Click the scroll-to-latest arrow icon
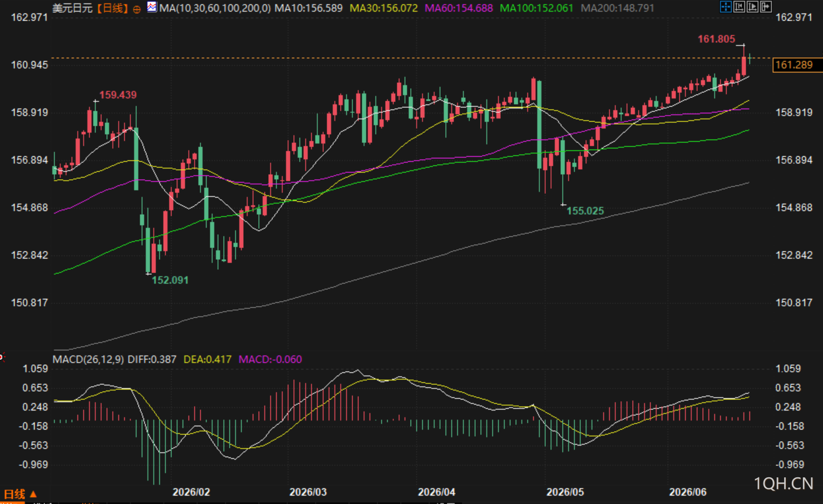This screenshot has width=823, height=504. pyautogui.click(x=766, y=7)
